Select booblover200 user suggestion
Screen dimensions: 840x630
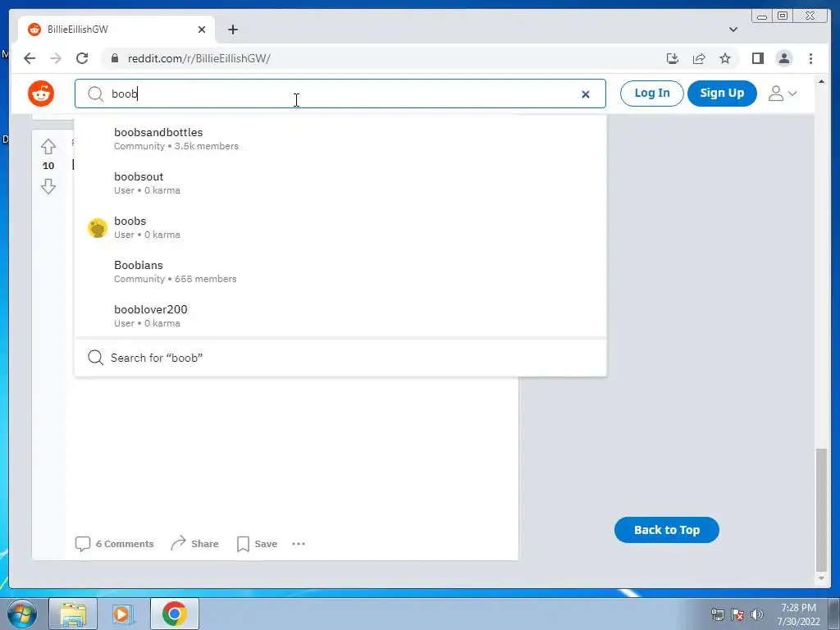click(x=340, y=316)
